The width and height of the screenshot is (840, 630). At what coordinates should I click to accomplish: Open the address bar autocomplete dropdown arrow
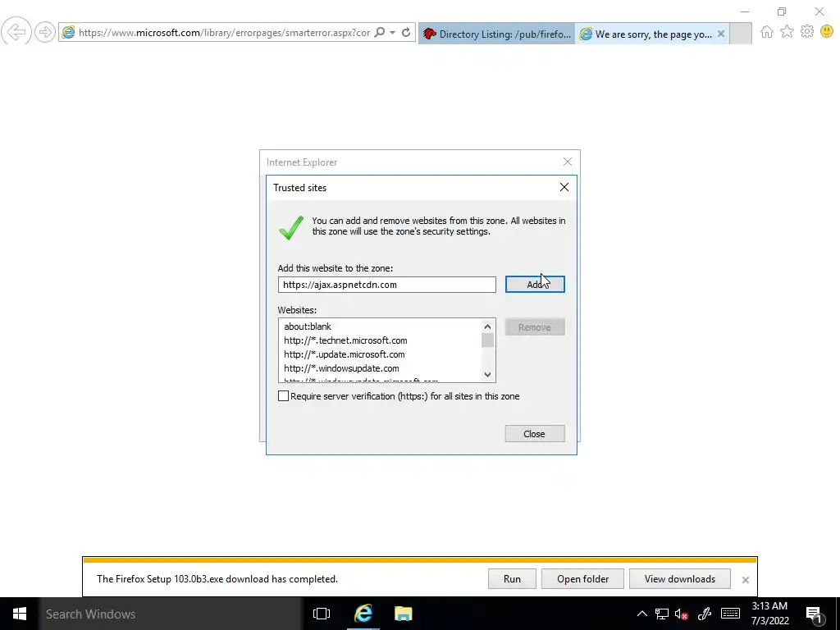(393, 33)
